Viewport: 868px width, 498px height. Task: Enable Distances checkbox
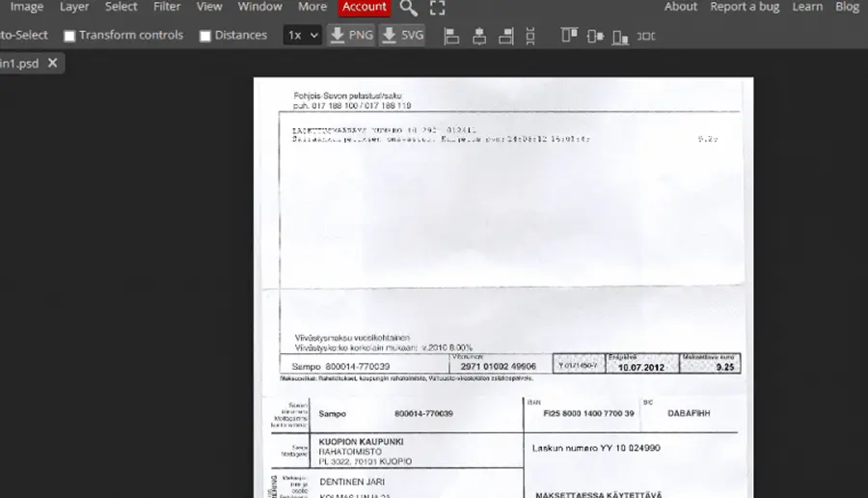[x=204, y=36]
